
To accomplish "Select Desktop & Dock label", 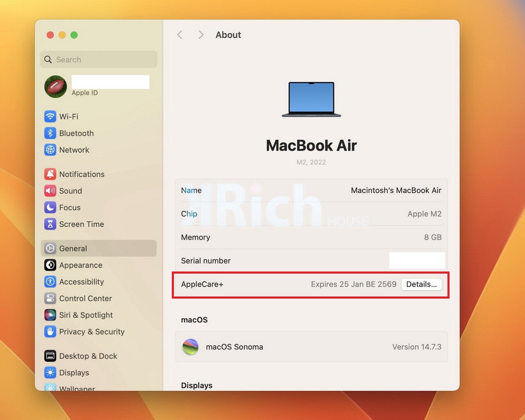I will 88,356.
